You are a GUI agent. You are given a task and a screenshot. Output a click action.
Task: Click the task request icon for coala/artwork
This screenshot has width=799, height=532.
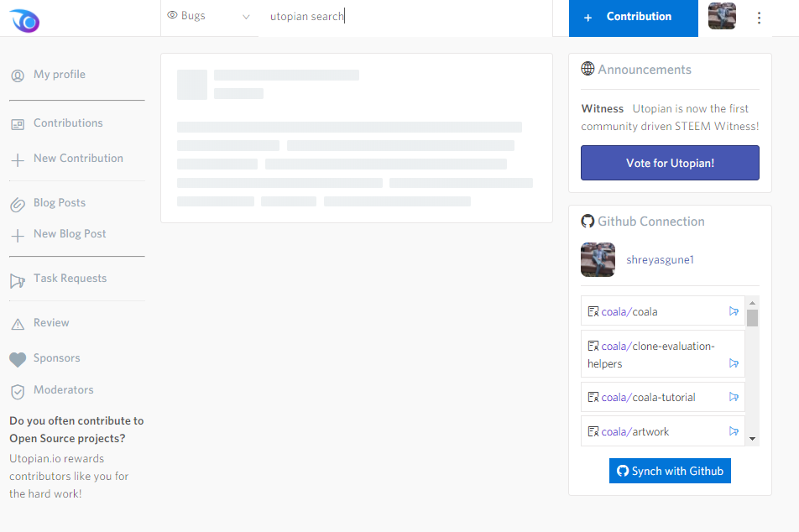(x=734, y=431)
